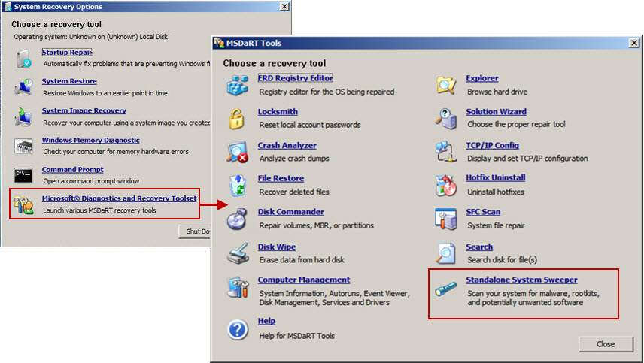Click the Search document magnifier icon
The image size is (644, 363).
(x=446, y=253)
